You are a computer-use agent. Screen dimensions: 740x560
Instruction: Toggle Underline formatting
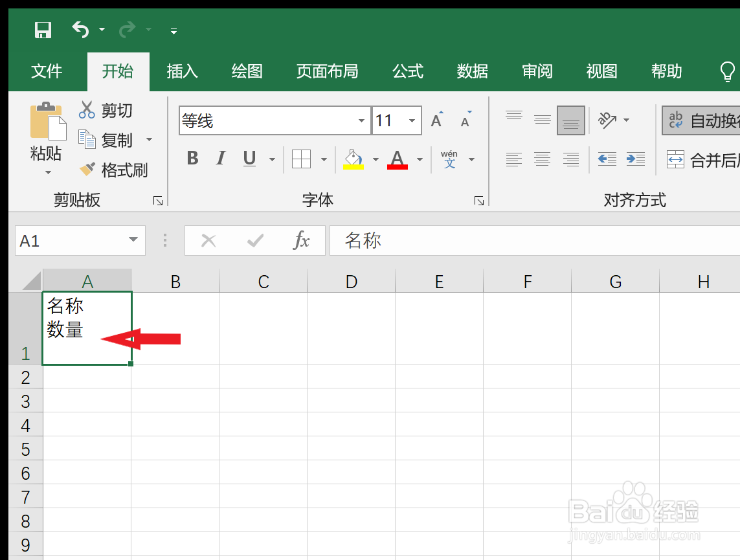pos(249,158)
